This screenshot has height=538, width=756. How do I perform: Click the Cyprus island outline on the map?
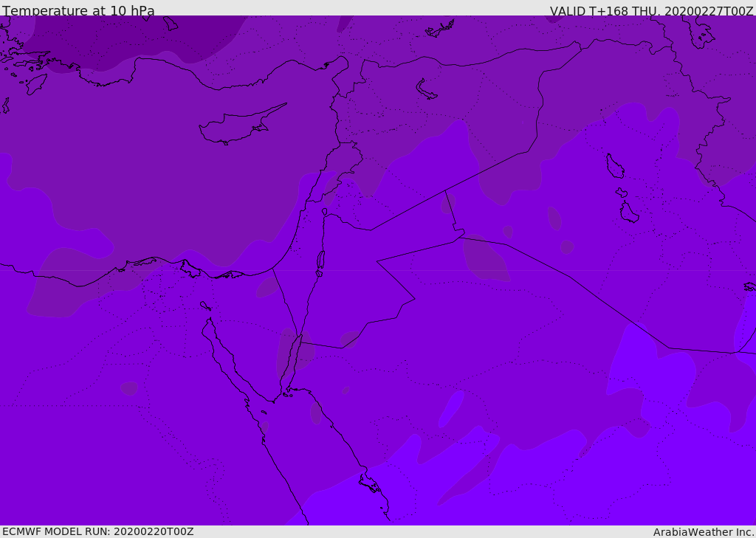pos(241,125)
